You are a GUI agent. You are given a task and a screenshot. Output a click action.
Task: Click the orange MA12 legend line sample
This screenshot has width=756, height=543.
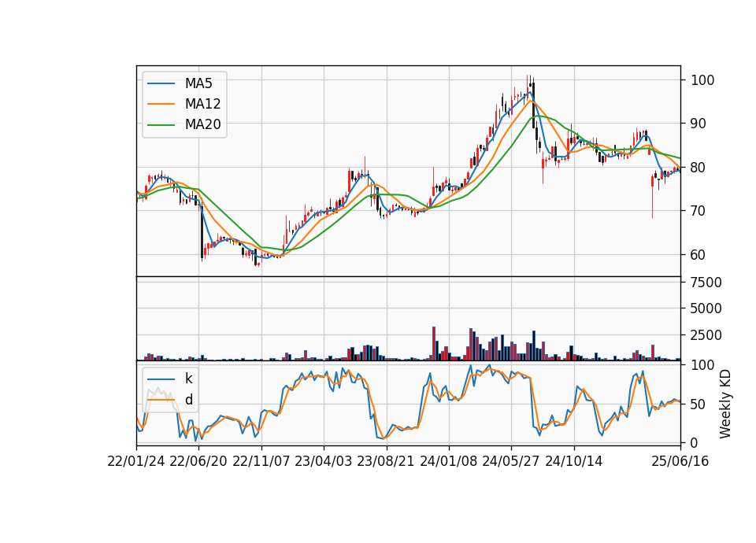[x=161, y=104]
